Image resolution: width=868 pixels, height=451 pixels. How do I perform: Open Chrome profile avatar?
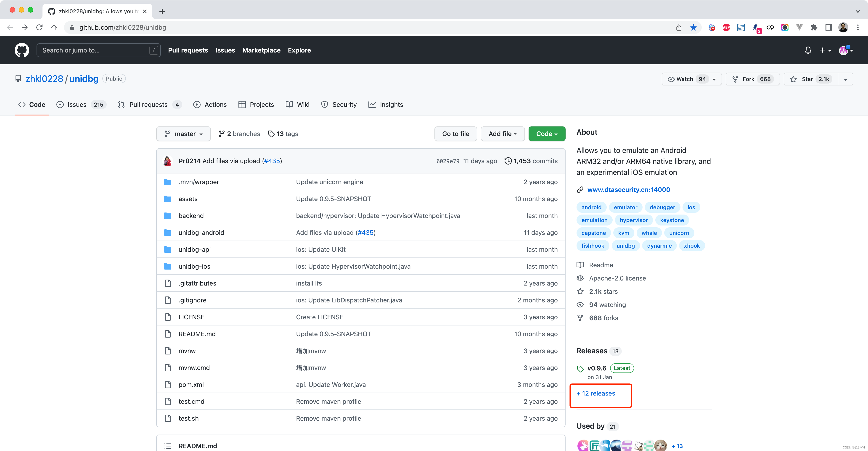(x=843, y=27)
